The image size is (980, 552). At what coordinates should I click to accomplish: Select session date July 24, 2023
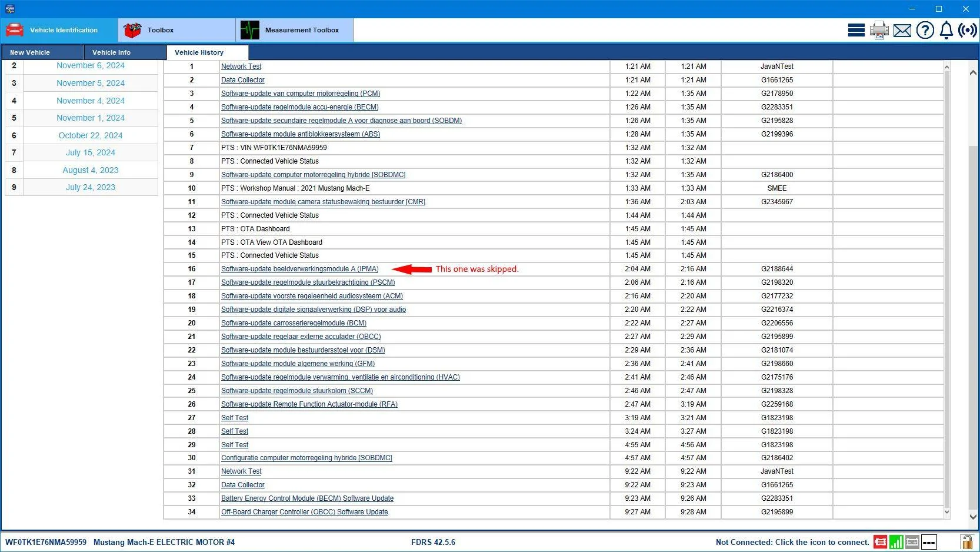click(x=91, y=187)
